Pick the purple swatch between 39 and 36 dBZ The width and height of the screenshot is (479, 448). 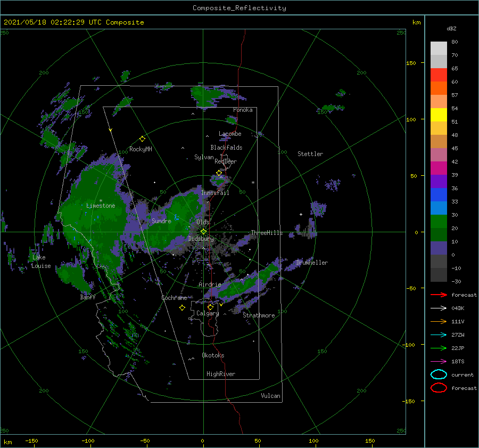click(x=439, y=181)
